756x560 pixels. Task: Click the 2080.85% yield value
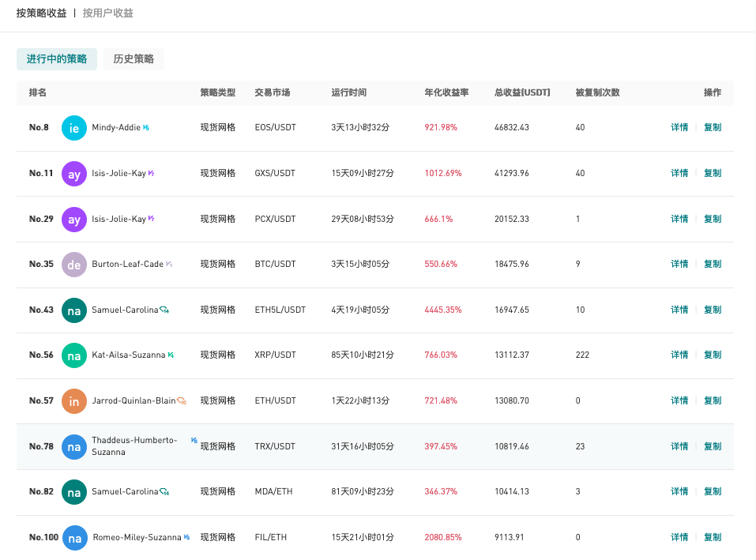point(443,537)
